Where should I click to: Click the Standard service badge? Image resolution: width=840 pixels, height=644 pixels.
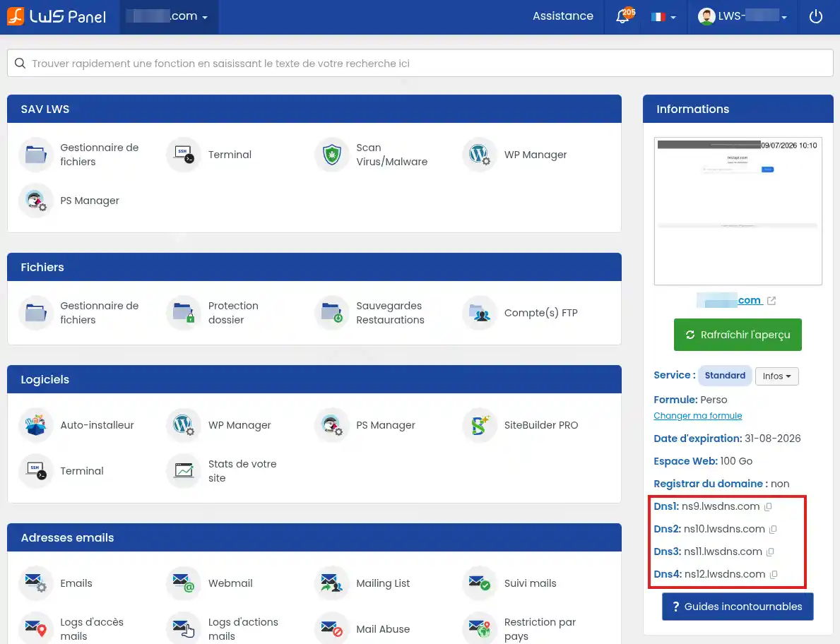tap(725, 375)
